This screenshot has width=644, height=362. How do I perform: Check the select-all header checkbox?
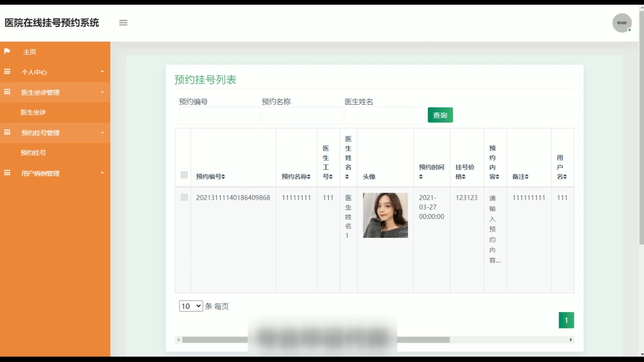coord(184,175)
